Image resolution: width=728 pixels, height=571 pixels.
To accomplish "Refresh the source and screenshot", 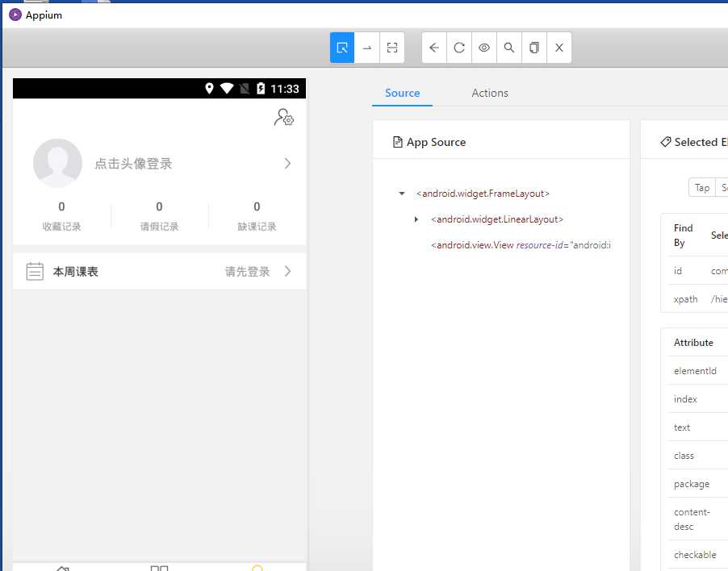I will (459, 48).
